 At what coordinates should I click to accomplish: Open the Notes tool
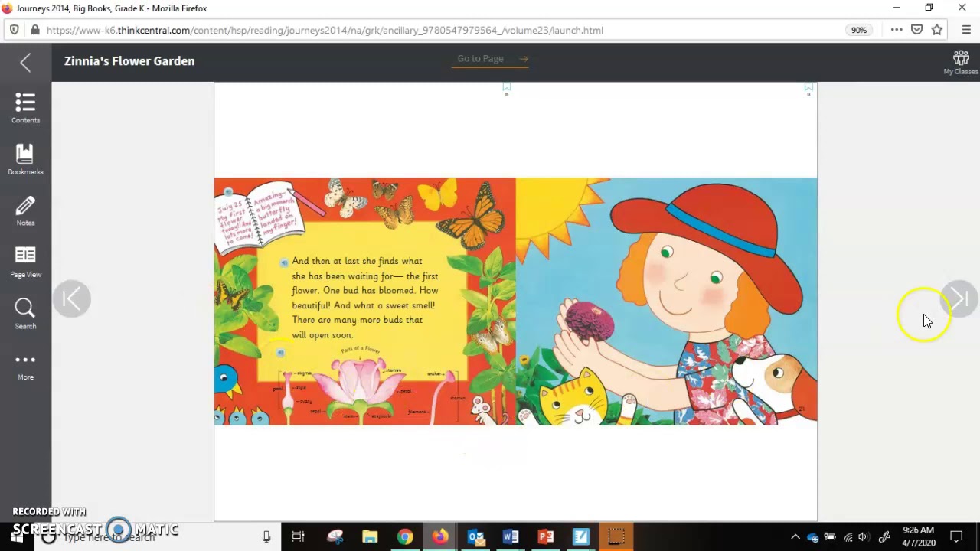(x=25, y=211)
